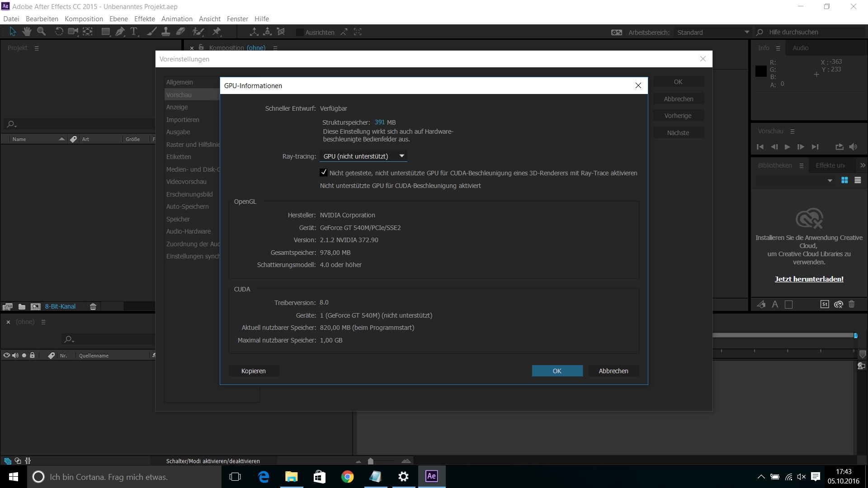Expand the Arbeitsbereich Standard dropdown
This screenshot has width=868, height=488.
point(712,33)
